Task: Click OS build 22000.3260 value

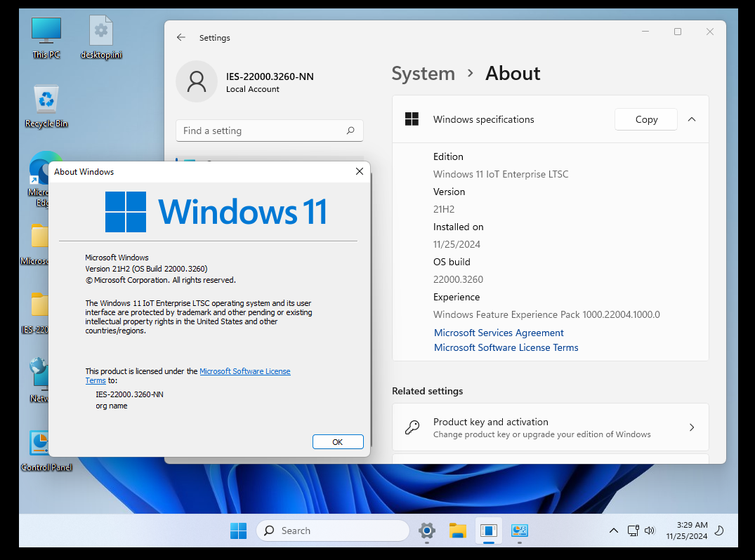Action: (458, 279)
